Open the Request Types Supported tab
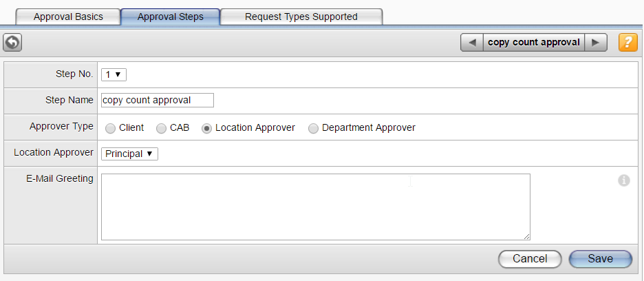 (301, 17)
